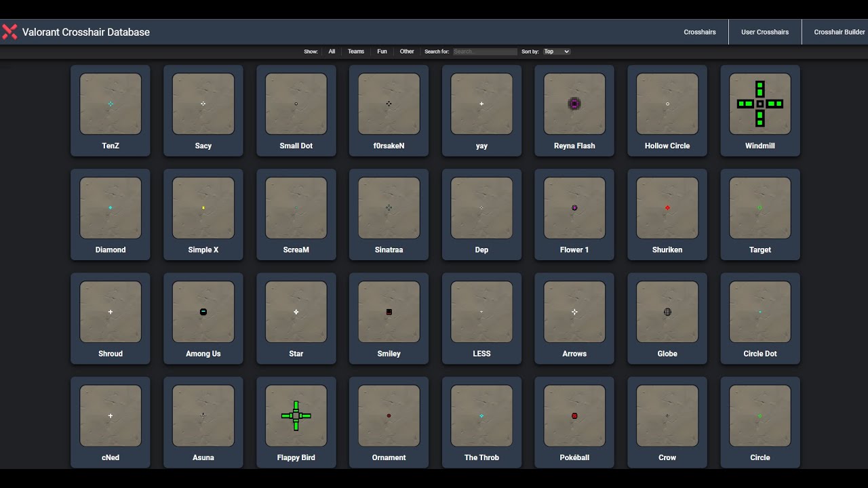Select the green Flappy Bird crosshair image
This screenshot has height=488, width=868.
tap(296, 415)
